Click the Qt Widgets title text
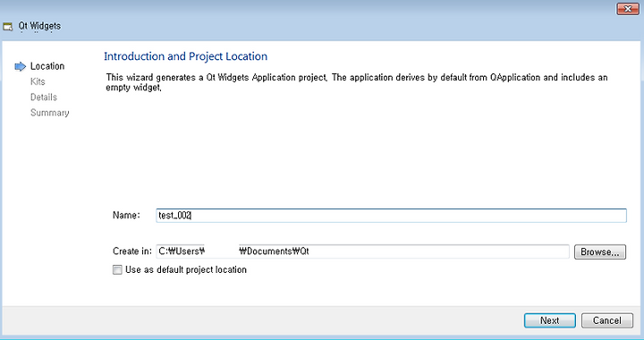Image resolution: width=644 pixels, height=340 pixels. click(x=39, y=26)
